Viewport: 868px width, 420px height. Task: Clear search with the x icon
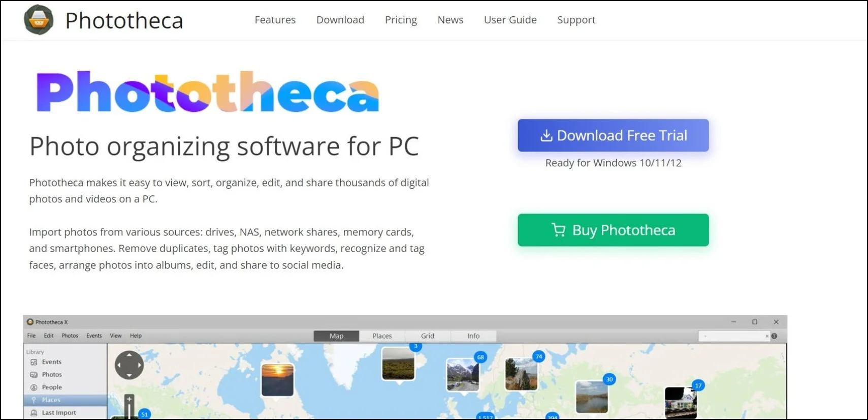click(x=767, y=336)
